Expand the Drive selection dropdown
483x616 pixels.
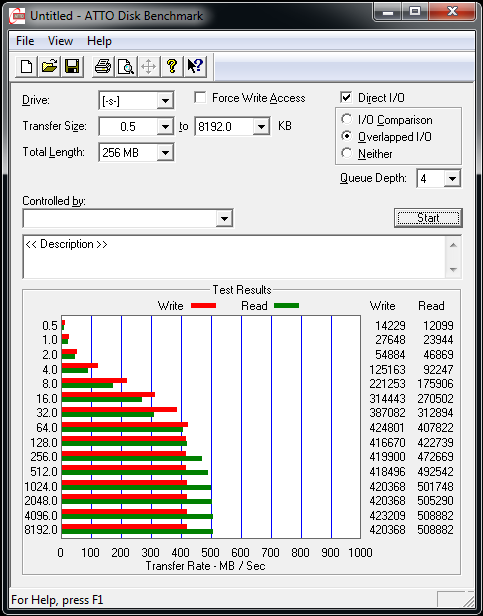pyautogui.click(x=165, y=101)
